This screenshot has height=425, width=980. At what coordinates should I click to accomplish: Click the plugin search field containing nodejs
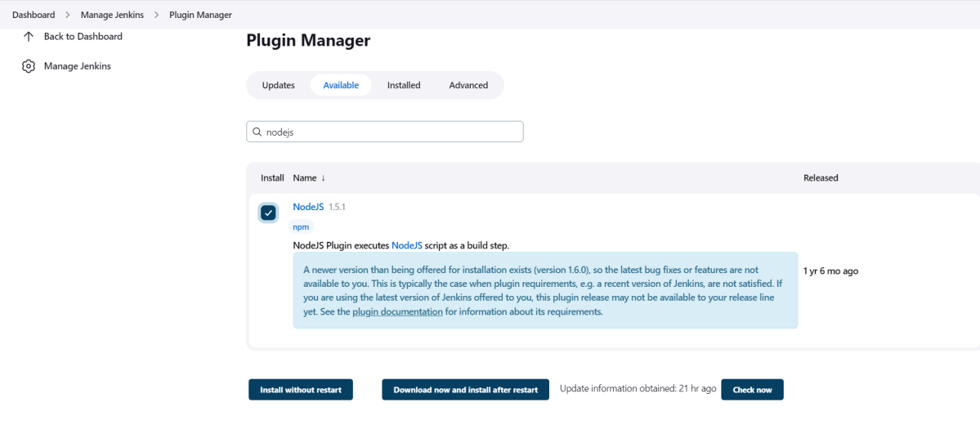tap(392, 132)
